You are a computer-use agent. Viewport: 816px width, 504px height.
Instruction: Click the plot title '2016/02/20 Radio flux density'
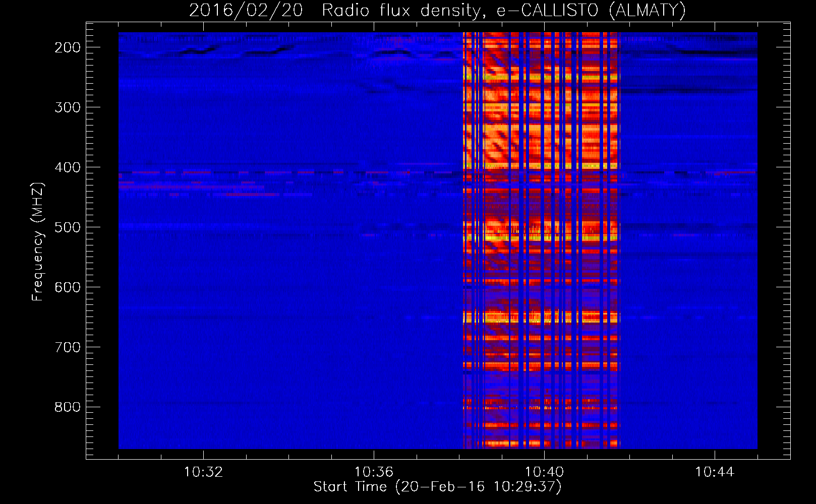click(437, 10)
